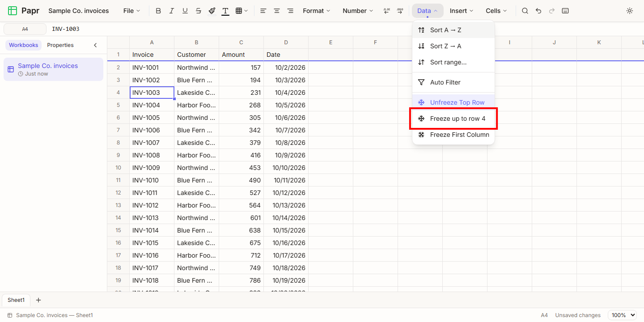Viewport: 644px width, 322px height.
Task: Click the A4 cell reference box
Action: [25, 29]
